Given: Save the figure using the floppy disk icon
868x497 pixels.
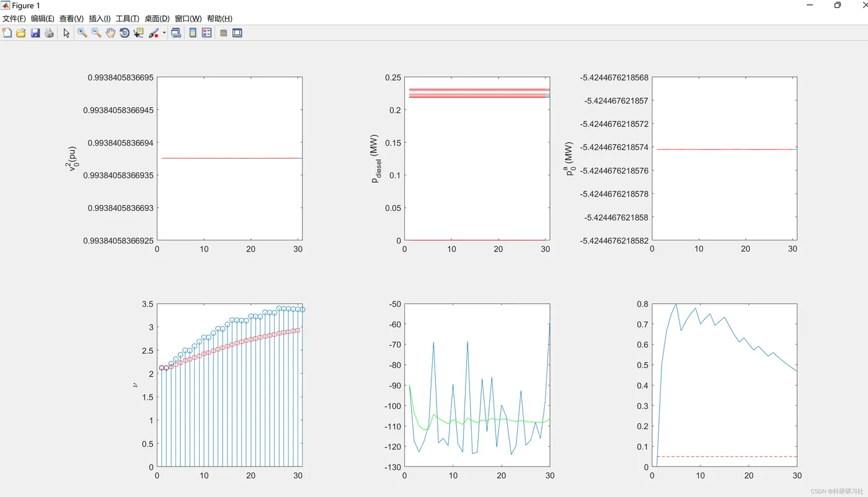Looking at the screenshot, I should pos(35,33).
